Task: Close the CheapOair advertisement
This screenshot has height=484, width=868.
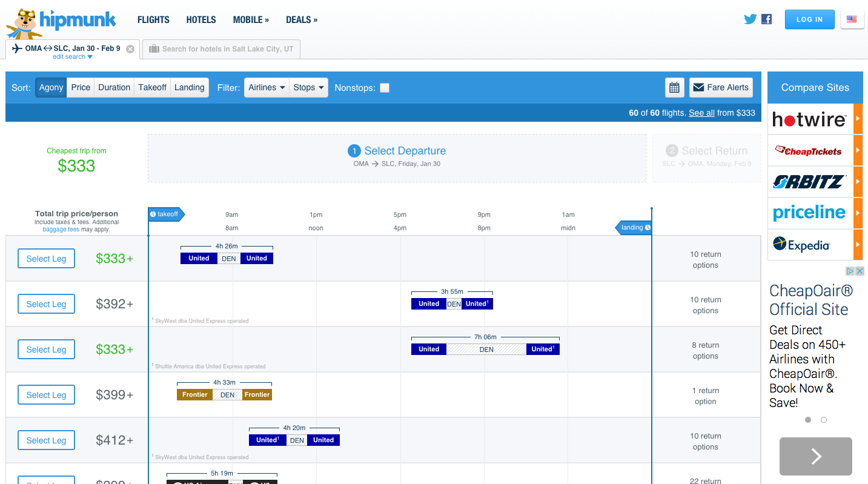Action: [860, 271]
